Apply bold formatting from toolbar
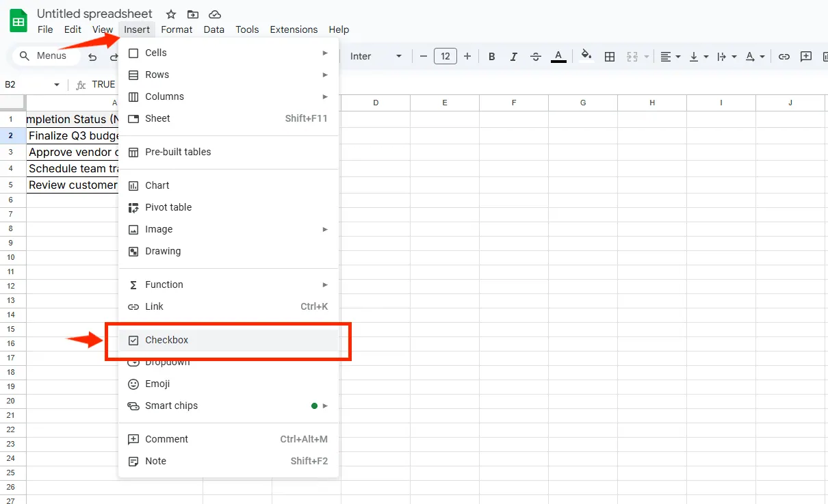Viewport: 828px width, 504px height. click(x=491, y=57)
